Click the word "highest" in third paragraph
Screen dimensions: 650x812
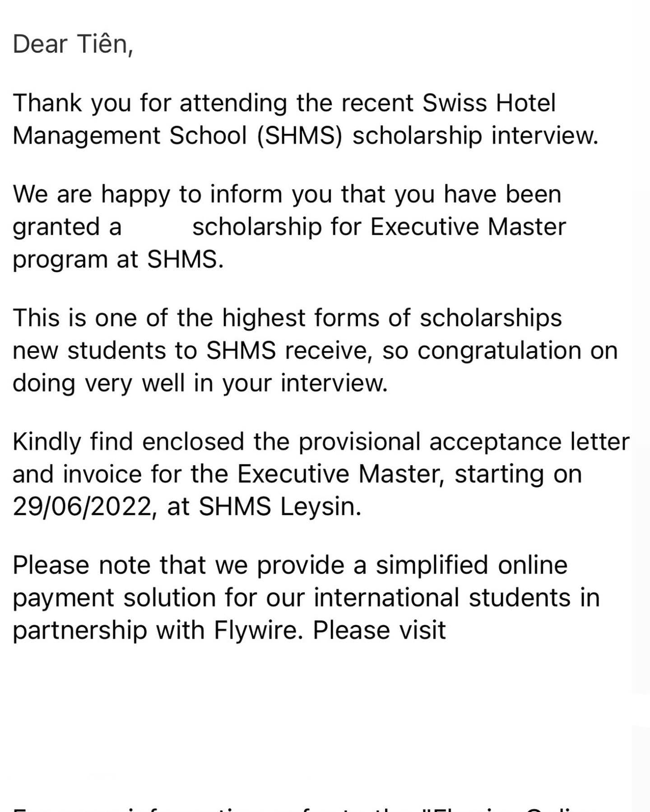click(264, 318)
